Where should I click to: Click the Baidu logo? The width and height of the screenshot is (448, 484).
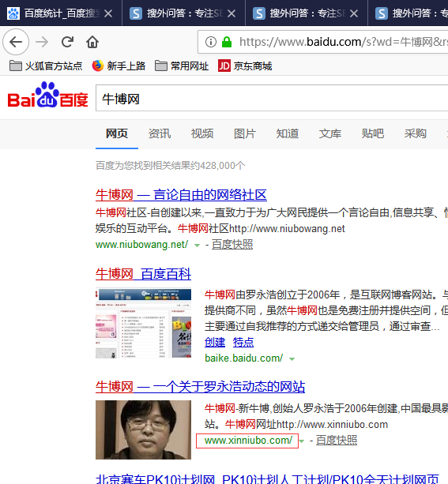[x=48, y=95]
